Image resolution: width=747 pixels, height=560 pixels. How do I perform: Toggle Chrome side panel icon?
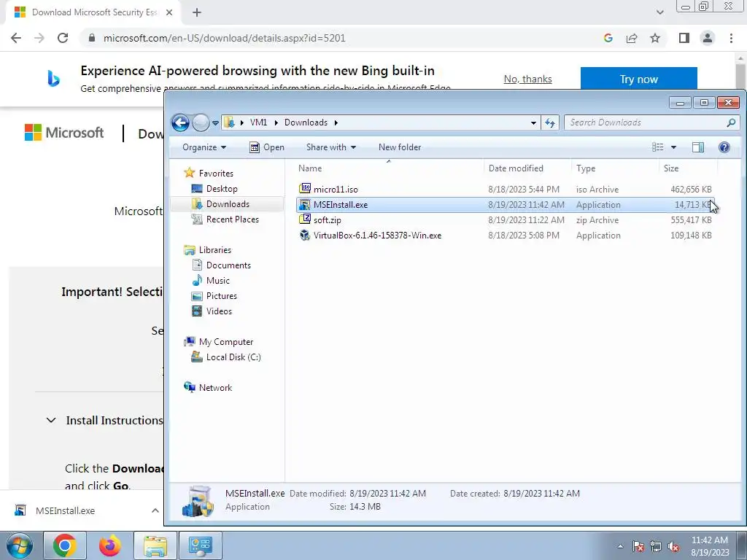(684, 38)
